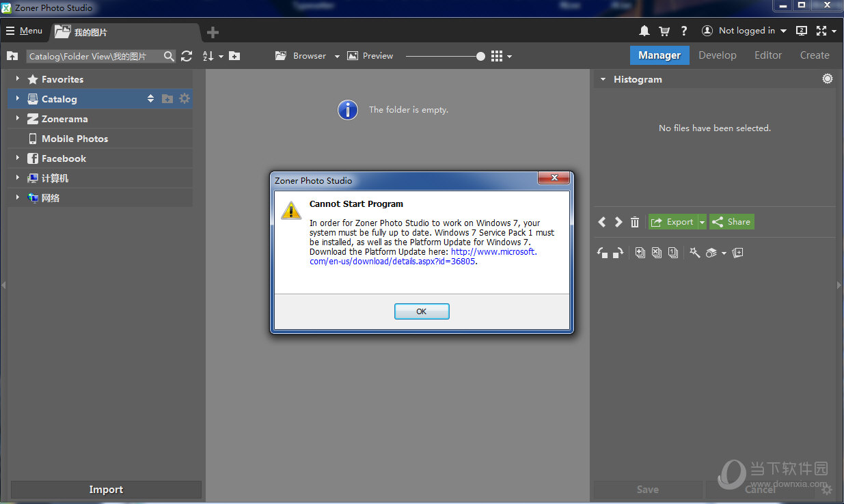Collapse the Histogram panel
This screenshot has width=844, height=504.
click(603, 79)
